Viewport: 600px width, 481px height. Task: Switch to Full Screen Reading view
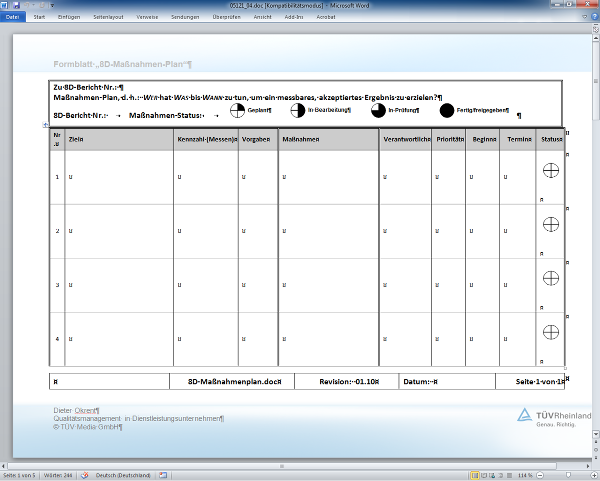pyautogui.click(x=484, y=474)
